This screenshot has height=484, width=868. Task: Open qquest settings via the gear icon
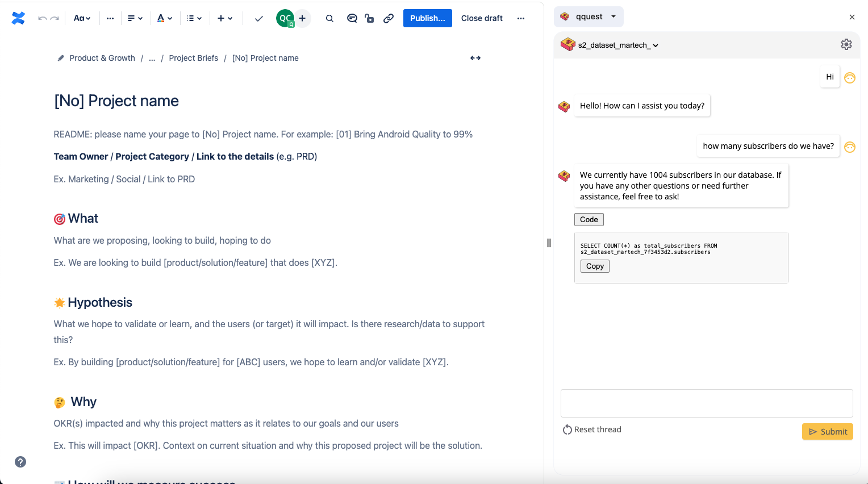point(846,44)
